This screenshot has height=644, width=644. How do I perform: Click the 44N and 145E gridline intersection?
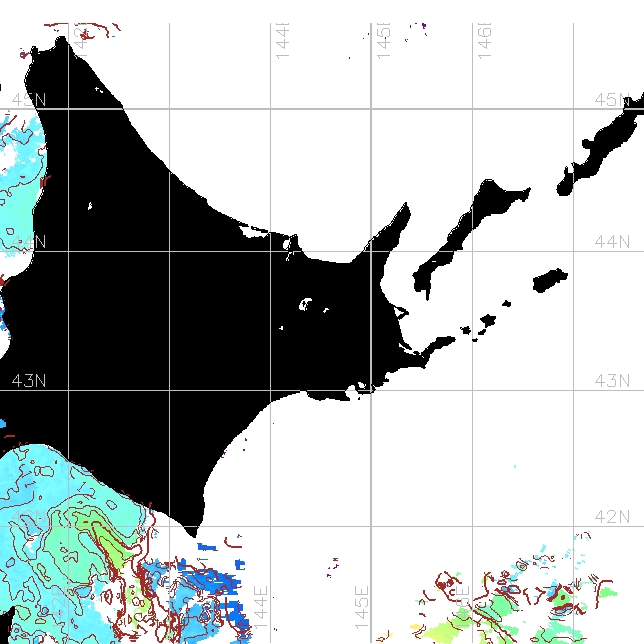(371, 251)
